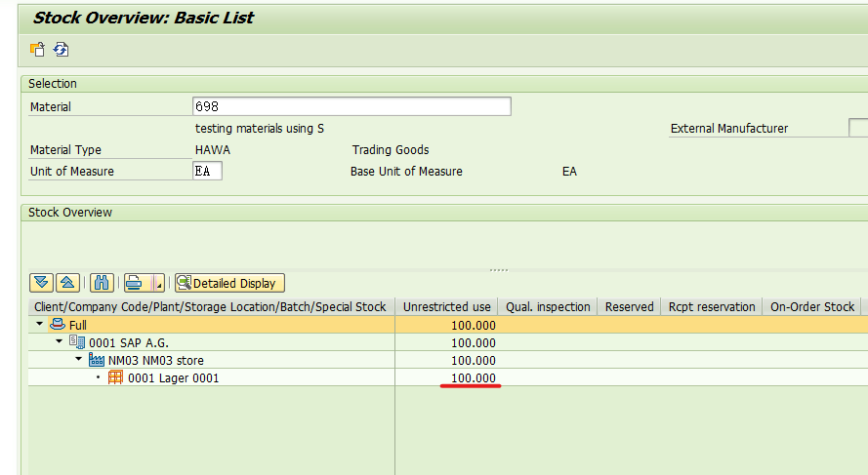Select the Full row text
The image size is (868, 475).
(x=78, y=325)
